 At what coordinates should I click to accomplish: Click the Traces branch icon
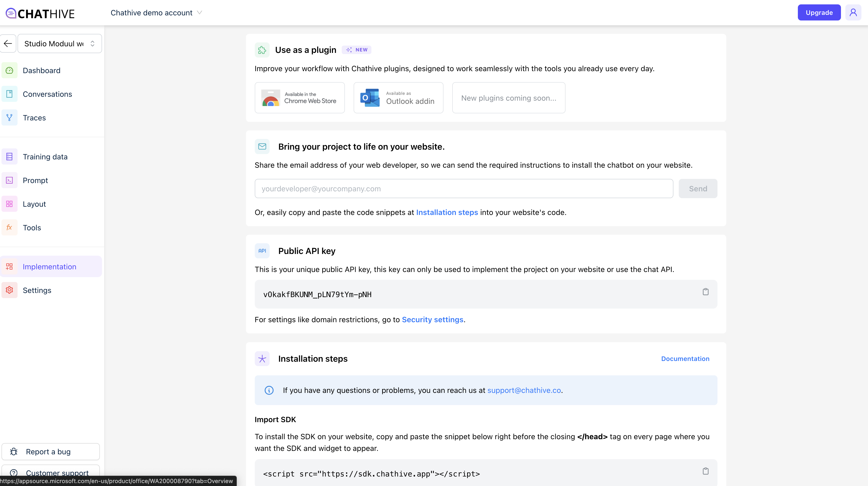9,118
